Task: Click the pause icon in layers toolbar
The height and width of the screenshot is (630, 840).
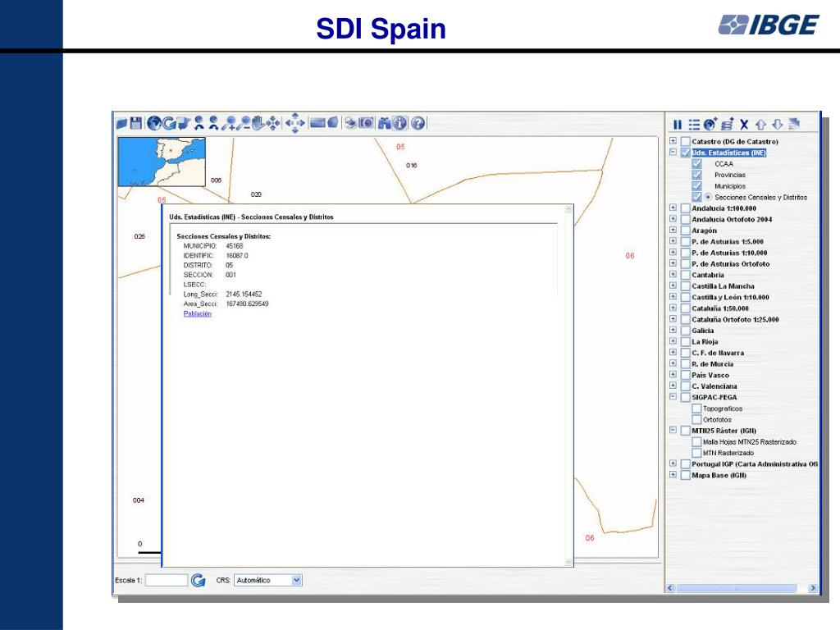Action: click(x=678, y=125)
